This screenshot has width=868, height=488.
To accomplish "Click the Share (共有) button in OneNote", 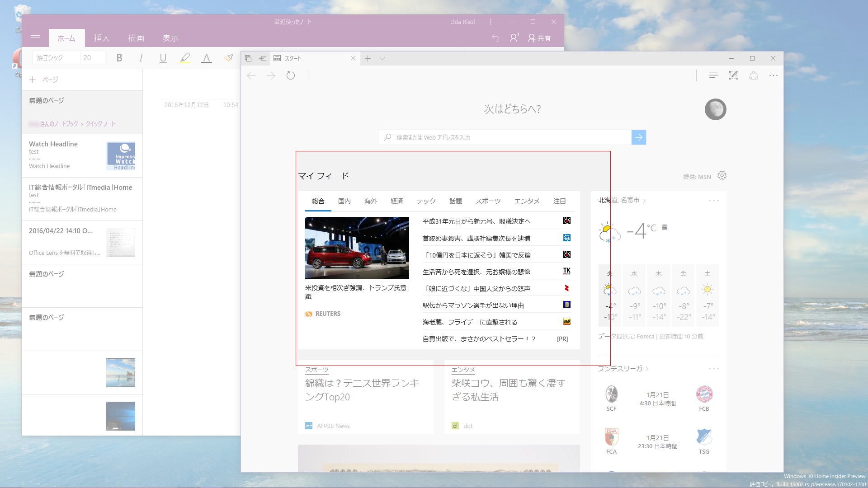I will (x=539, y=38).
